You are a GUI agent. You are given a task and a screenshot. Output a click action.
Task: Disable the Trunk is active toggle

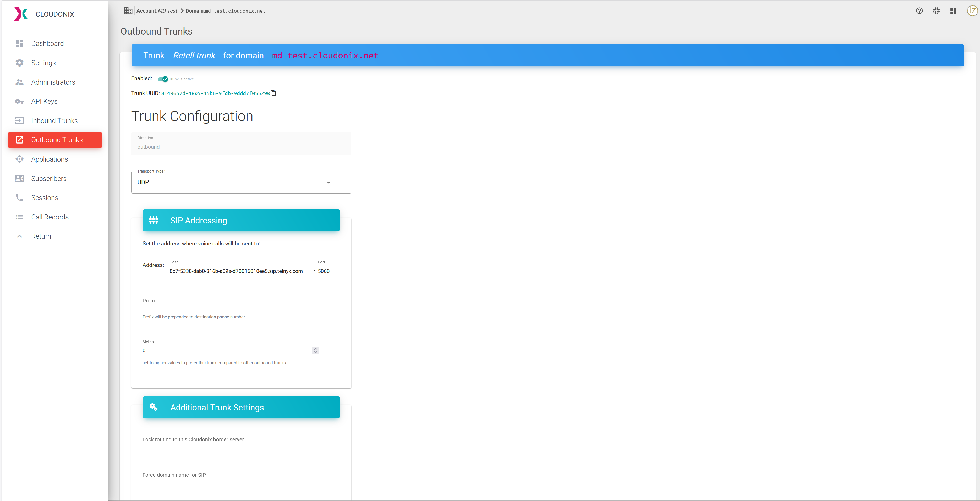coord(163,79)
